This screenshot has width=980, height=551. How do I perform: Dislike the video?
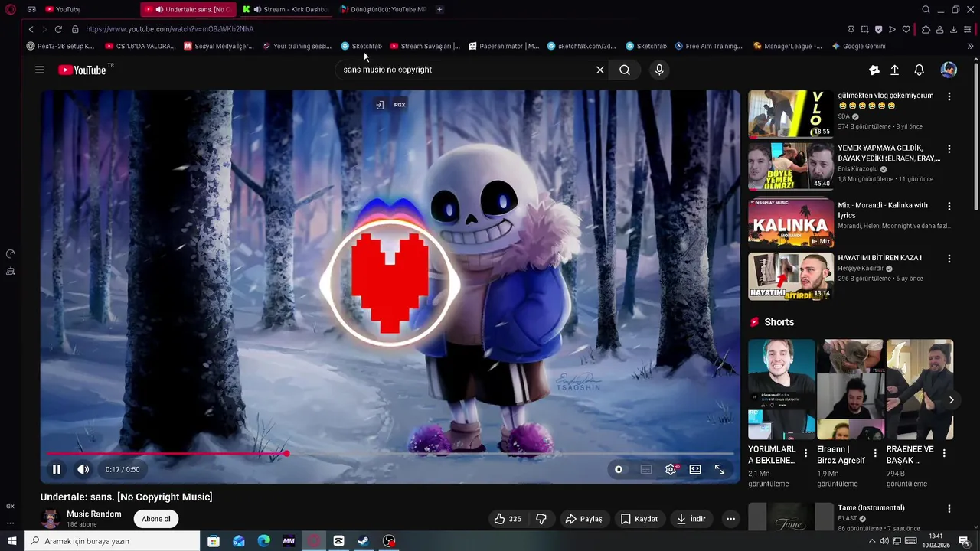click(x=541, y=519)
